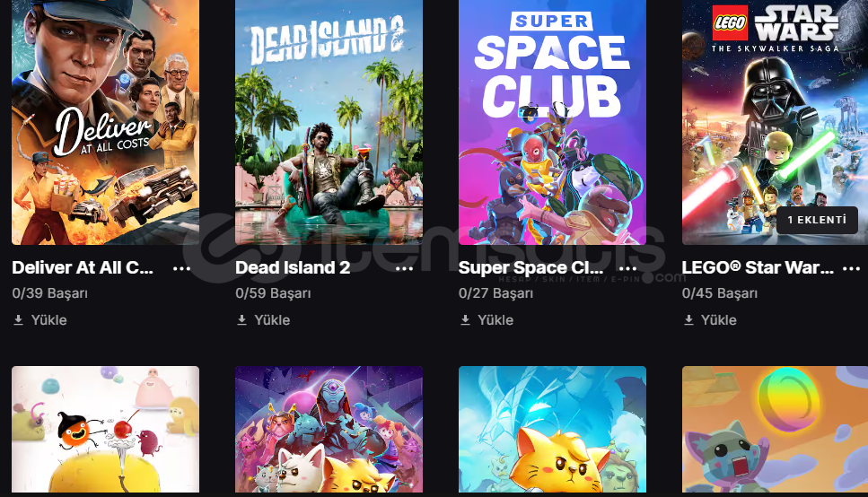This screenshot has height=497, width=868.
Task: Click download icon under LEGO Star Wars
Action: tap(688, 320)
